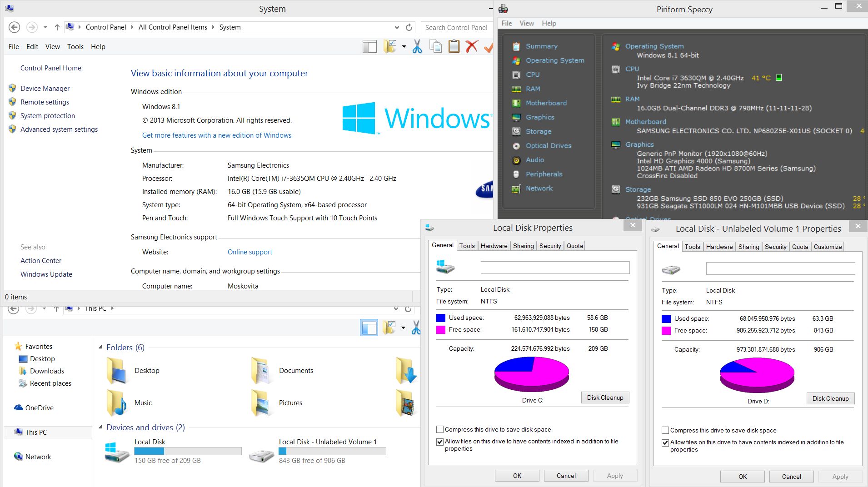Go back using the System window back arrow
Viewport: 868px width, 487px height.
[14, 27]
